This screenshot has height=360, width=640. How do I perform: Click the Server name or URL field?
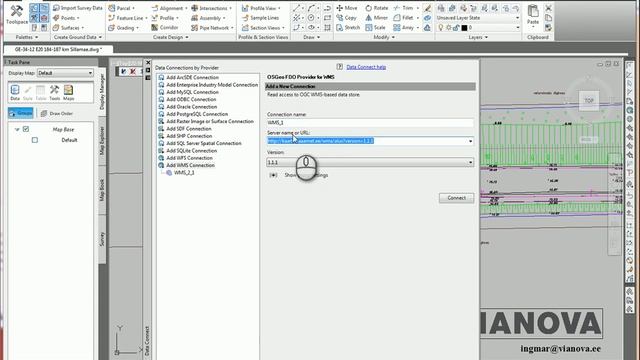pyautogui.click(x=370, y=141)
